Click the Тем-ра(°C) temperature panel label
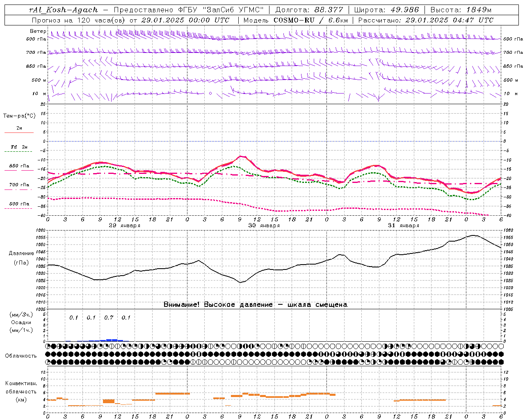The image size is (525, 420). (19, 116)
